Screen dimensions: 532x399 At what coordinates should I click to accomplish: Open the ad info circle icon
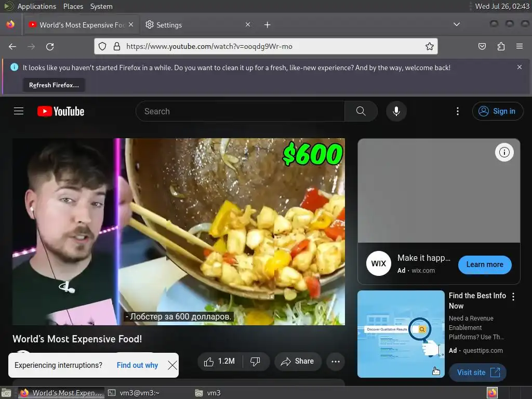point(504,152)
